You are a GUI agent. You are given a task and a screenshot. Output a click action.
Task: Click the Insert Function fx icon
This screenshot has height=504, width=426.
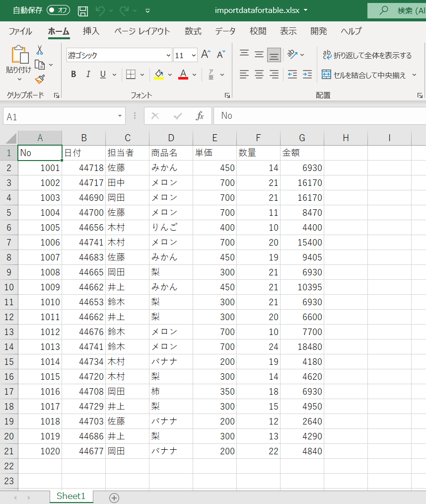point(200,116)
